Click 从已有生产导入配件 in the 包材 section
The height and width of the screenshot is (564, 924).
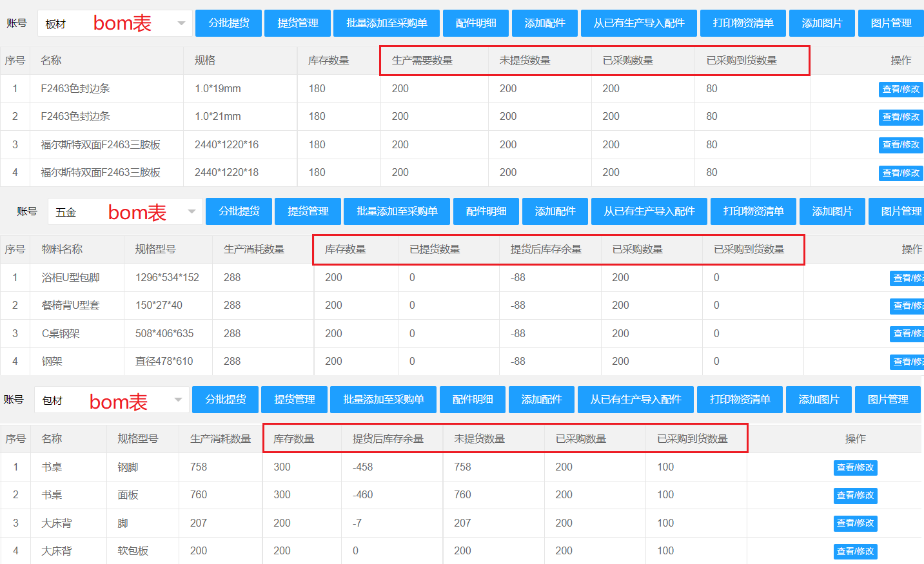(636, 400)
